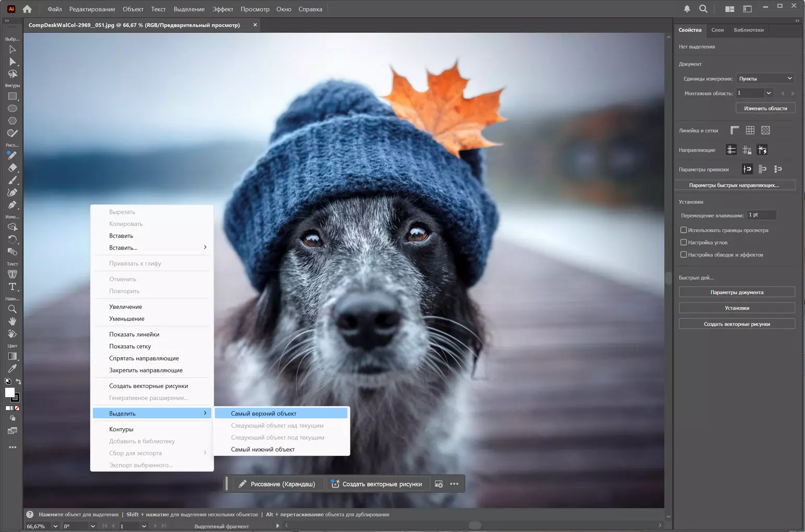
Task: Open the notifications bell icon
Action: (x=687, y=9)
